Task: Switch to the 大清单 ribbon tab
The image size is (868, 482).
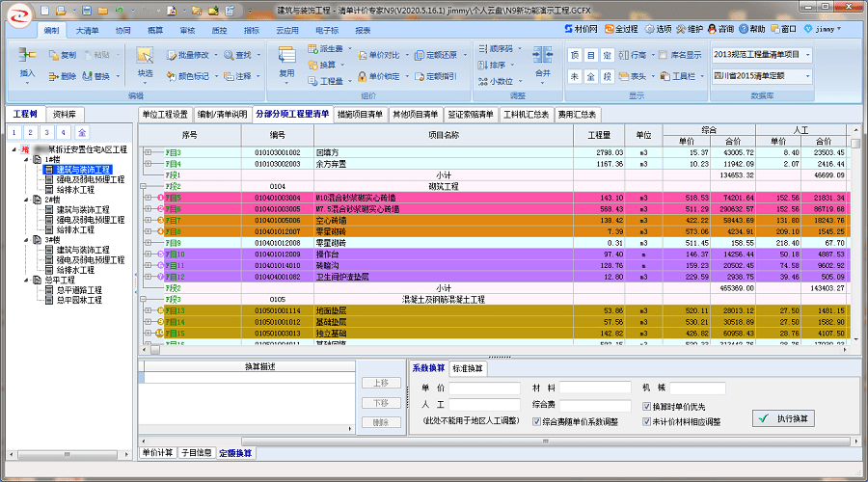Action: 89,31
